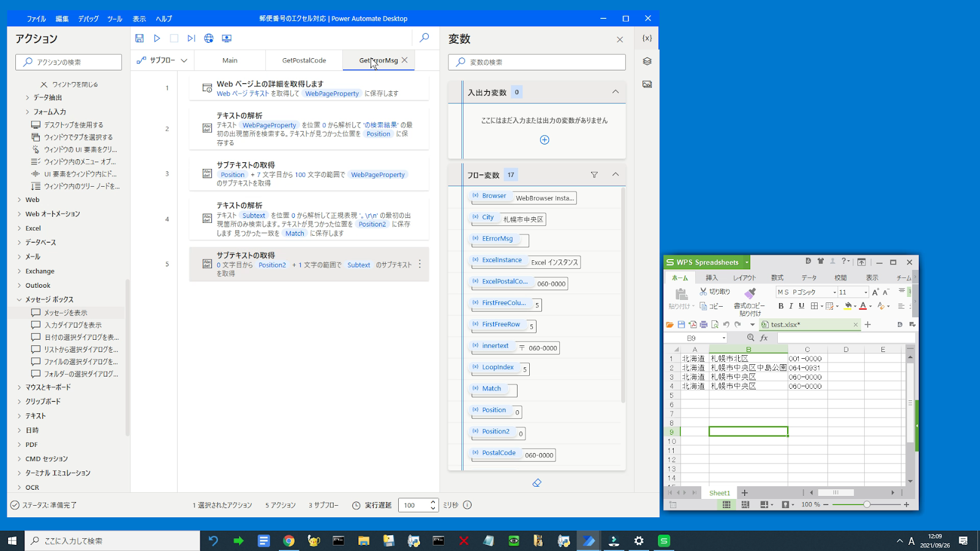Viewport: 980px width, 551px height.
Task: Switch WPS to normal view
Action: [726, 504]
